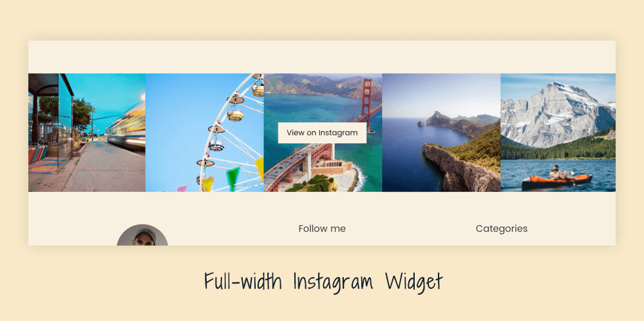This screenshot has width=644, height=321.
Task: Click the Full-width Instagram Widget caption
Action: (323, 282)
